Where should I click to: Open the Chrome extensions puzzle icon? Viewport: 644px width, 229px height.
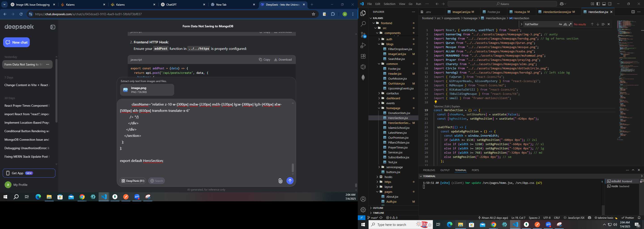coord(333,14)
